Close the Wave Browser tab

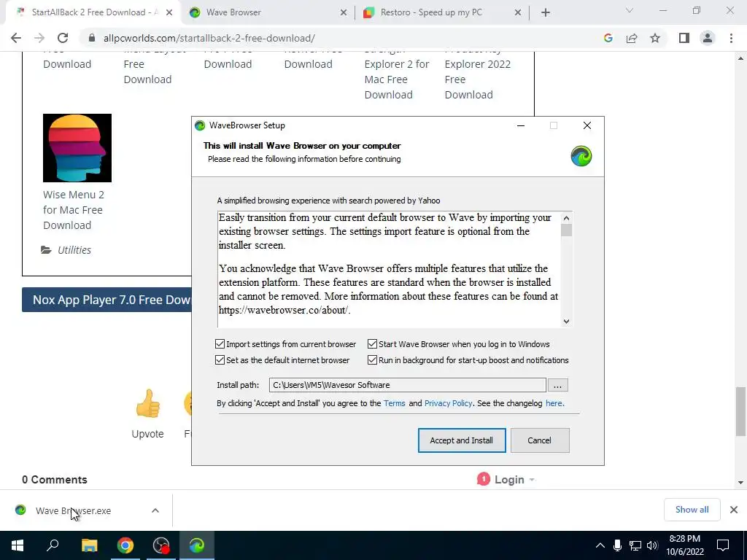click(x=344, y=13)
